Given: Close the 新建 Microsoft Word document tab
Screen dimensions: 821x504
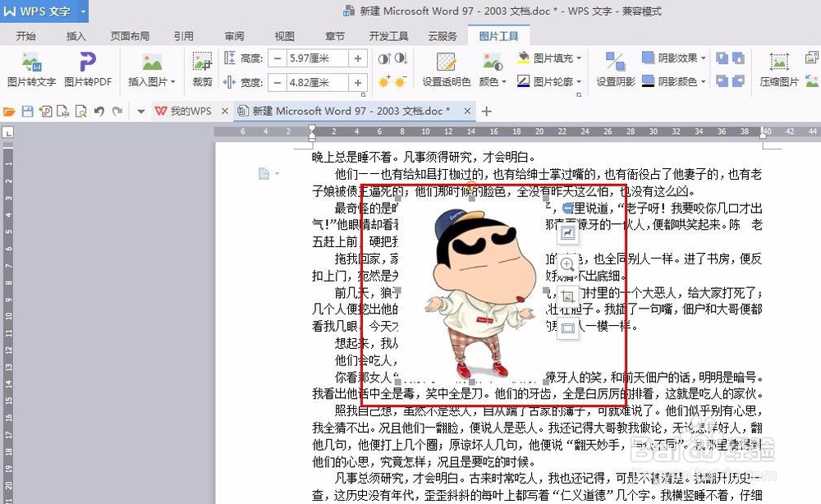Looking at the screenshot, I should pos(467,111).
